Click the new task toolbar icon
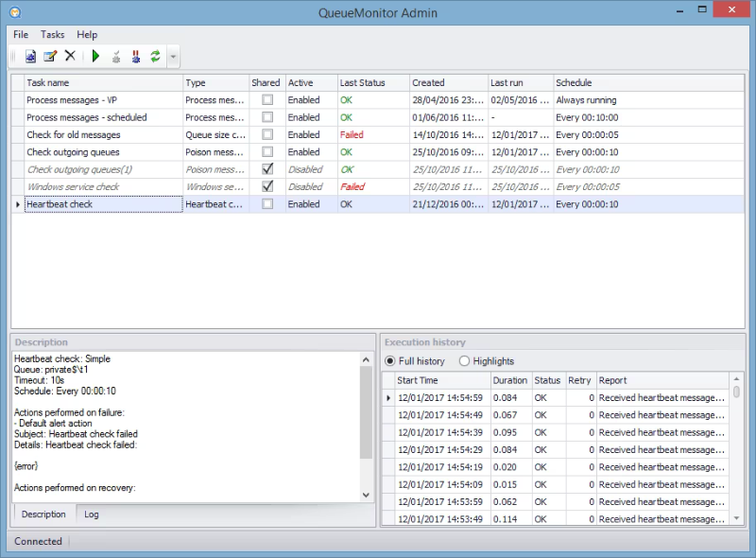756x558 pixels. tap(30, 57)
